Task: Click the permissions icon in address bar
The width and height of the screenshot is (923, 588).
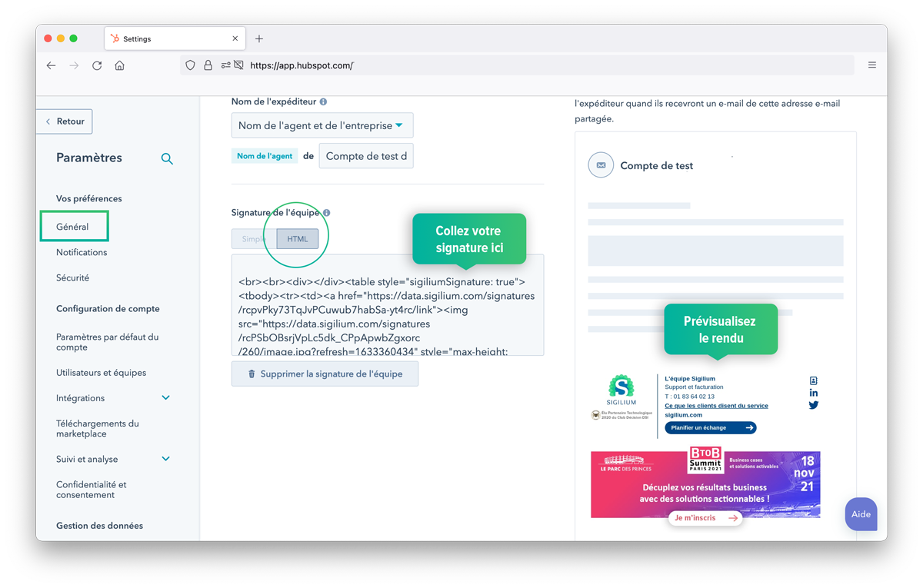Action: tap(225, 65)
